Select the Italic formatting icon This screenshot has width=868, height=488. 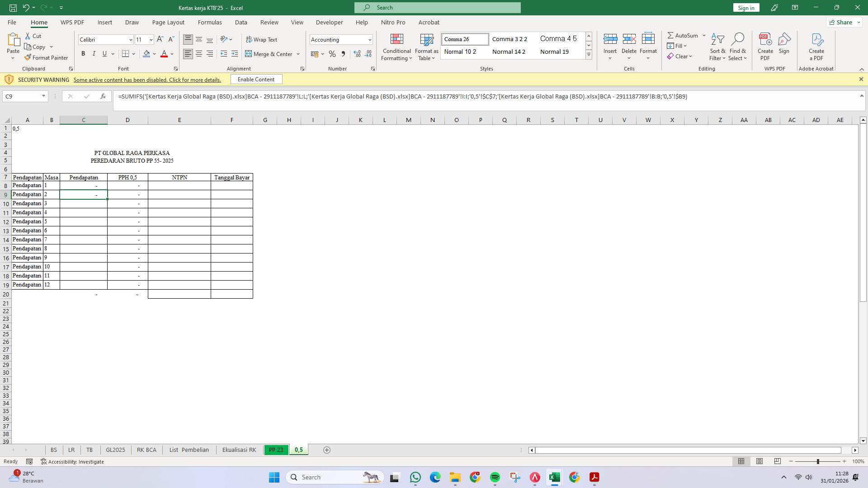[94, 53]
